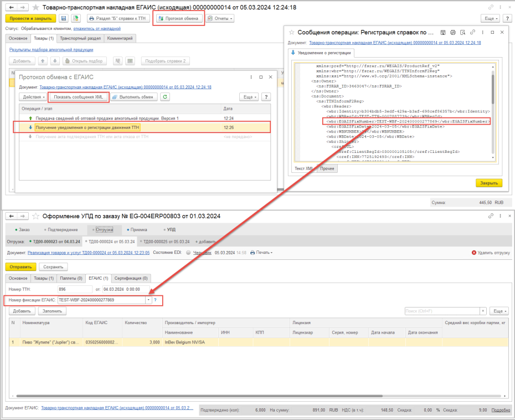Click the back arrow in the EGAIS waybill window
The height and width of the screenshot is (420, 515).
point(11,7)
